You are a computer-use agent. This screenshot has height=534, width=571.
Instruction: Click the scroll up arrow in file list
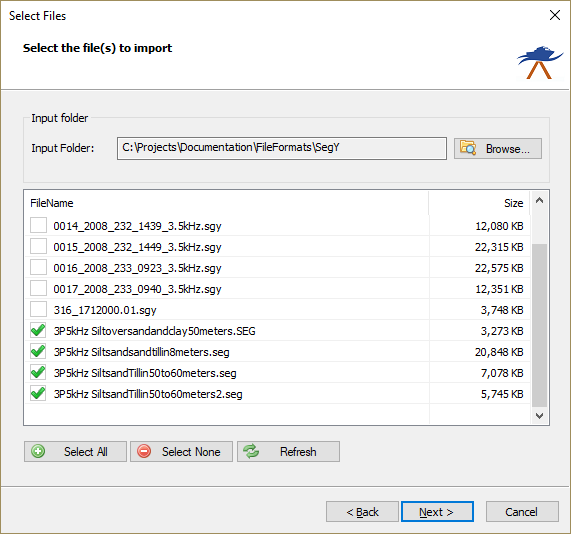pos(539,200)
